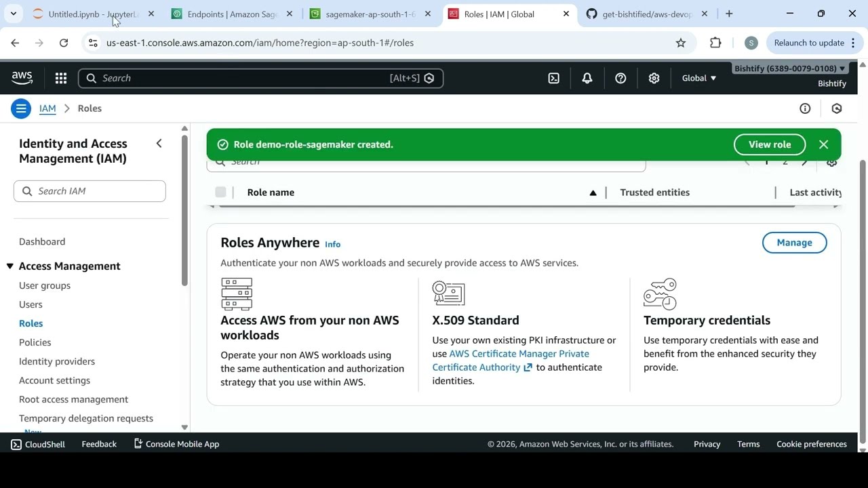Viewport: 868px width, 488px height.
Task: Open Console Mobile App link
Action: 176,444
